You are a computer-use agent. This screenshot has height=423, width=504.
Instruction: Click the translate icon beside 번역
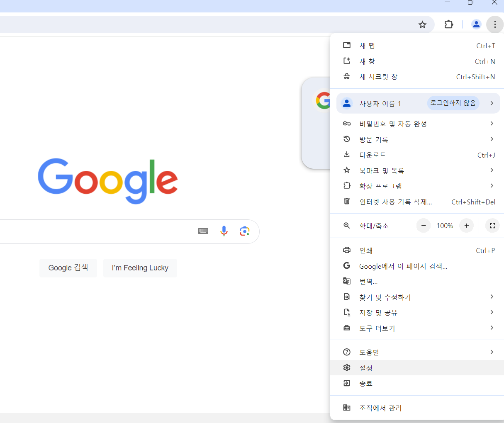pyautogui.click(x=347, y=281)
